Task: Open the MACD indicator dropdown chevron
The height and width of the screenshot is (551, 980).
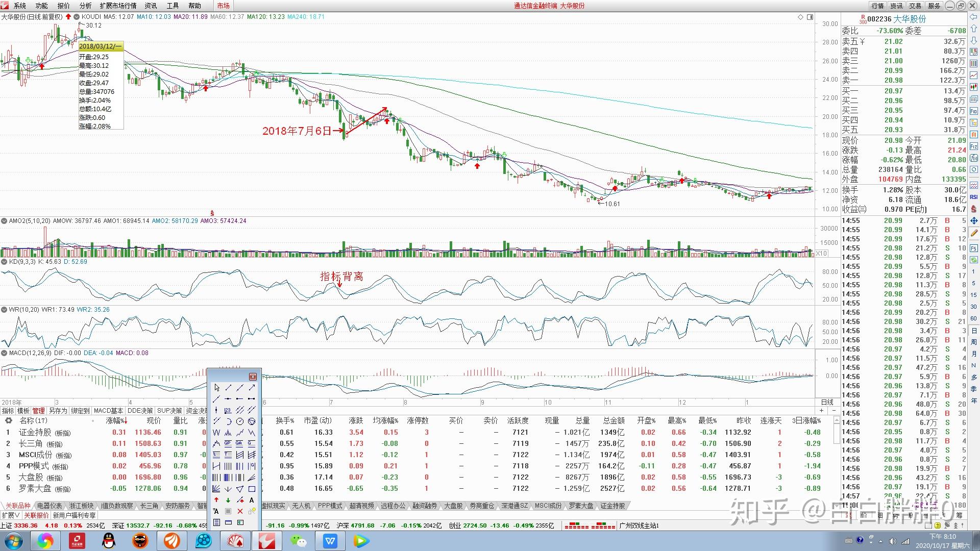Action: (4, 353)
